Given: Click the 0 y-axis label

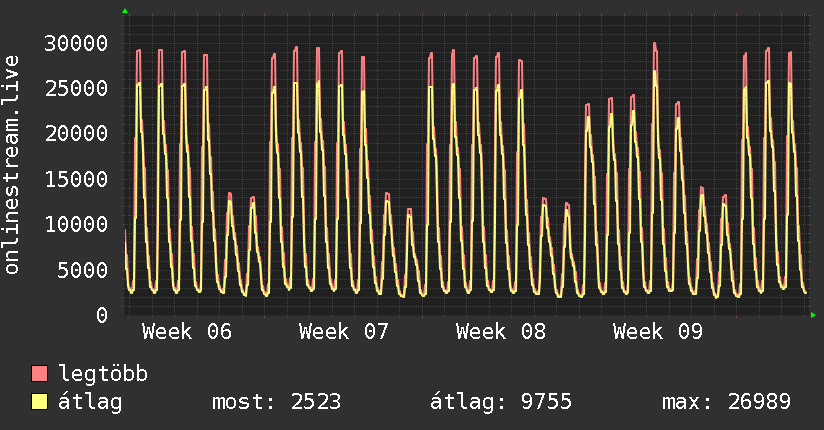Looking at the screenshot, I should [x=102, y=316].
